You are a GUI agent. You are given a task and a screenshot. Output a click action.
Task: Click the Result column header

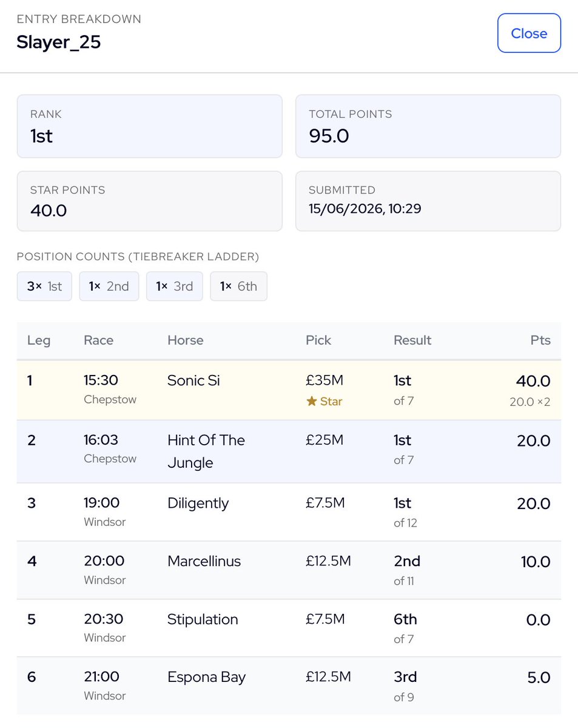(412, 340)
